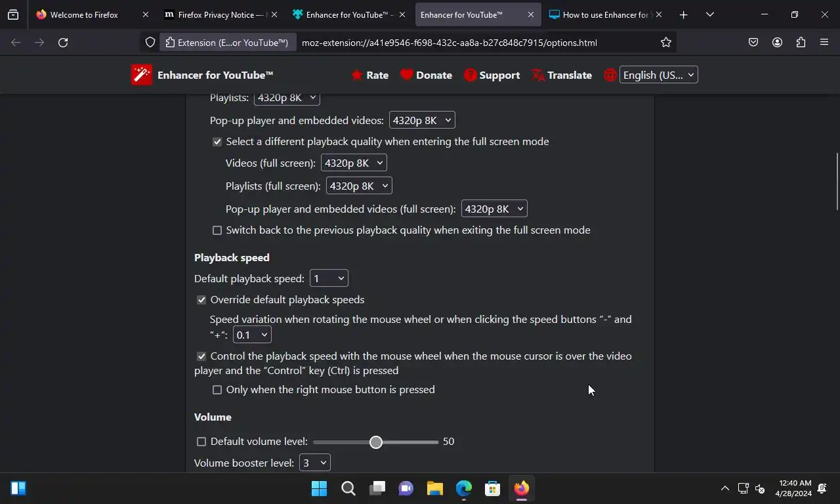
Task: Click the red globe language icon
Action: point(610,75)
